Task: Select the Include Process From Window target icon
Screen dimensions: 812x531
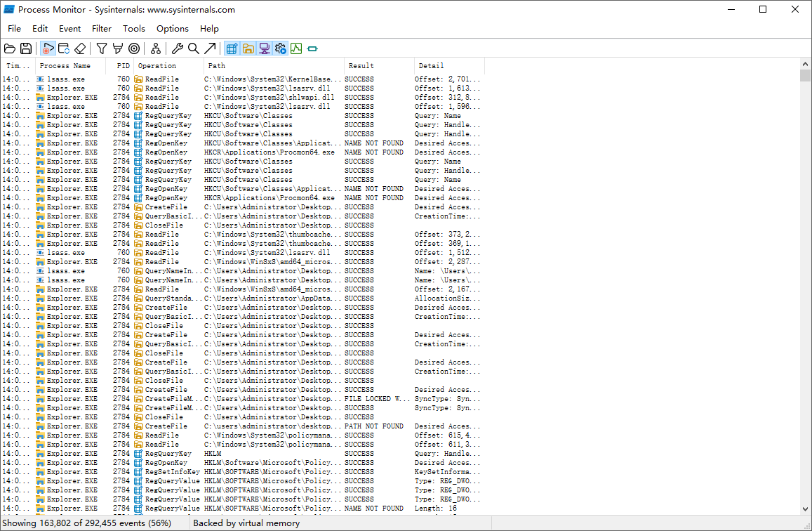Action: [x=133, y=48]
